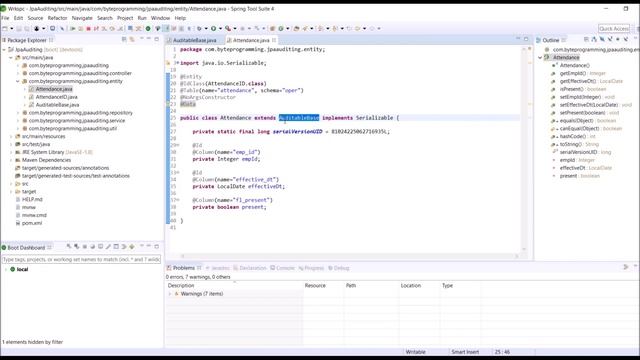Select AttendanceID.java in Package Explorer
640x360 pixels.
pyautogui.click(x=56, y=97)
